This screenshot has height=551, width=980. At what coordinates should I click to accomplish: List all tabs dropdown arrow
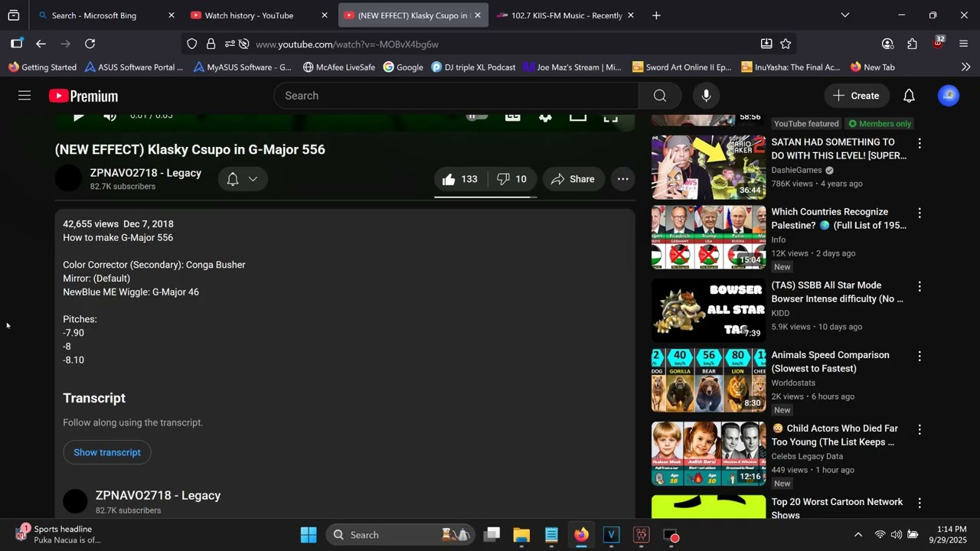coord(844,15)
